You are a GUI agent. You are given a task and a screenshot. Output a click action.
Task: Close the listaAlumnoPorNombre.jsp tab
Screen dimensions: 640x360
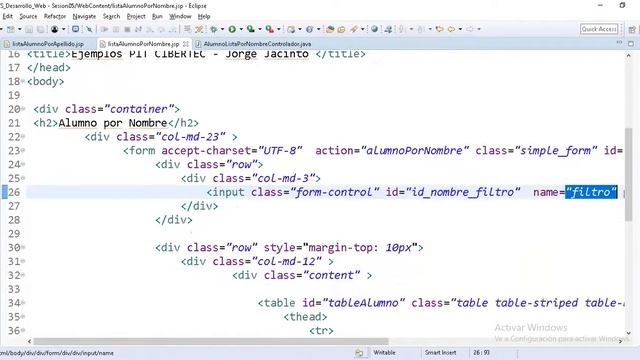point(186,44)
